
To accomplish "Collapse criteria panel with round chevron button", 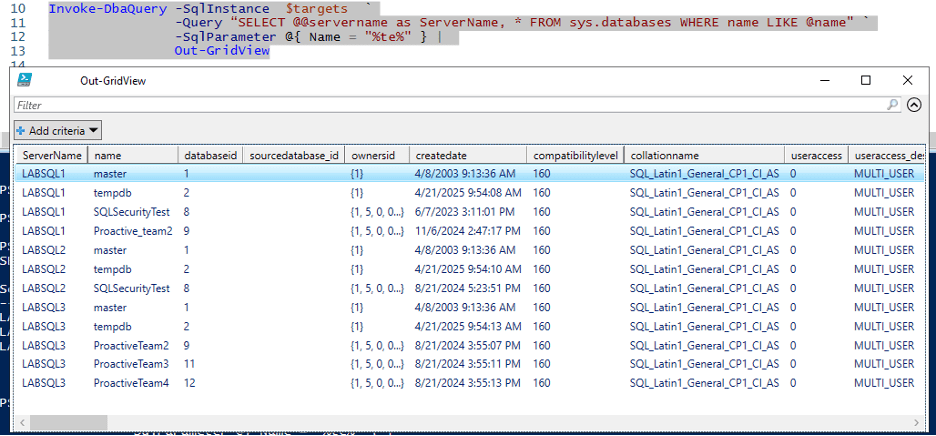I will 914,105.
